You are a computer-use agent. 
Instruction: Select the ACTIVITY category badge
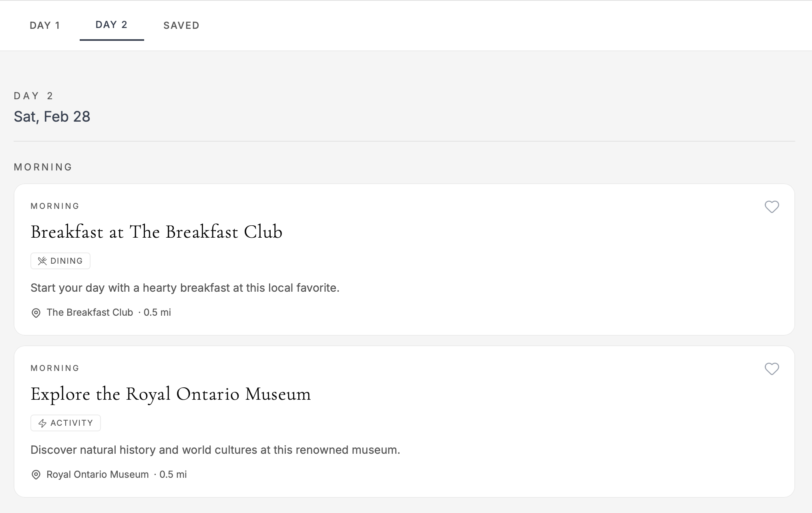click(65, 423)
